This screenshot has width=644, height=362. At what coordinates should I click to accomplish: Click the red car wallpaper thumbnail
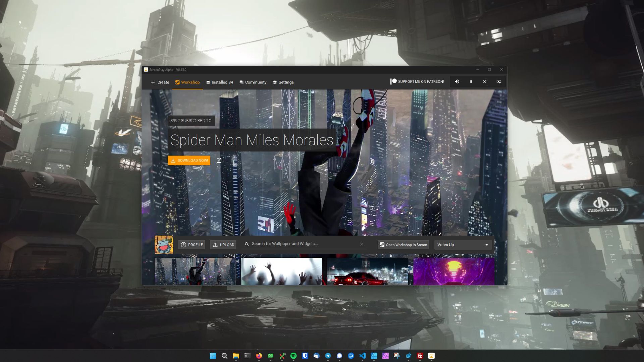point(368,271)
